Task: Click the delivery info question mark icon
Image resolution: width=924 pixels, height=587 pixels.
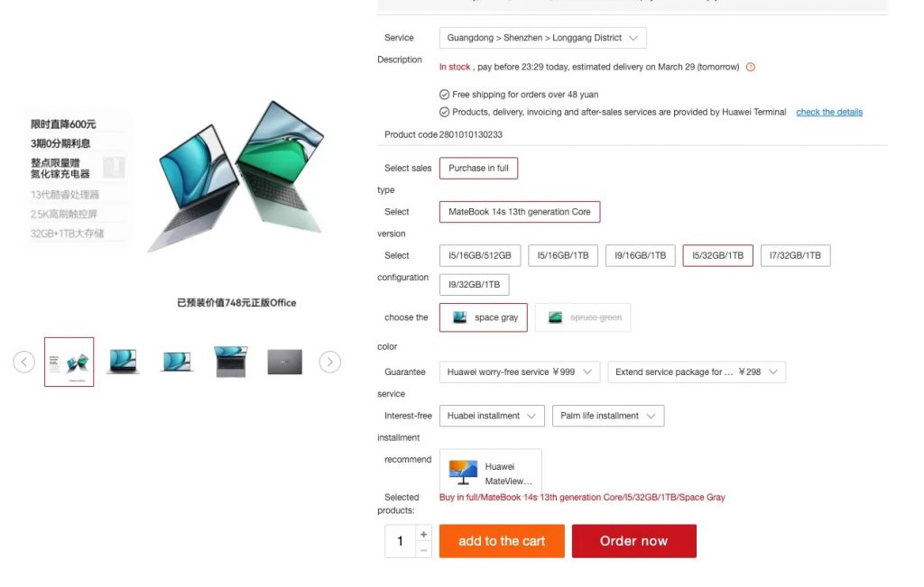Action: (750, 67)
